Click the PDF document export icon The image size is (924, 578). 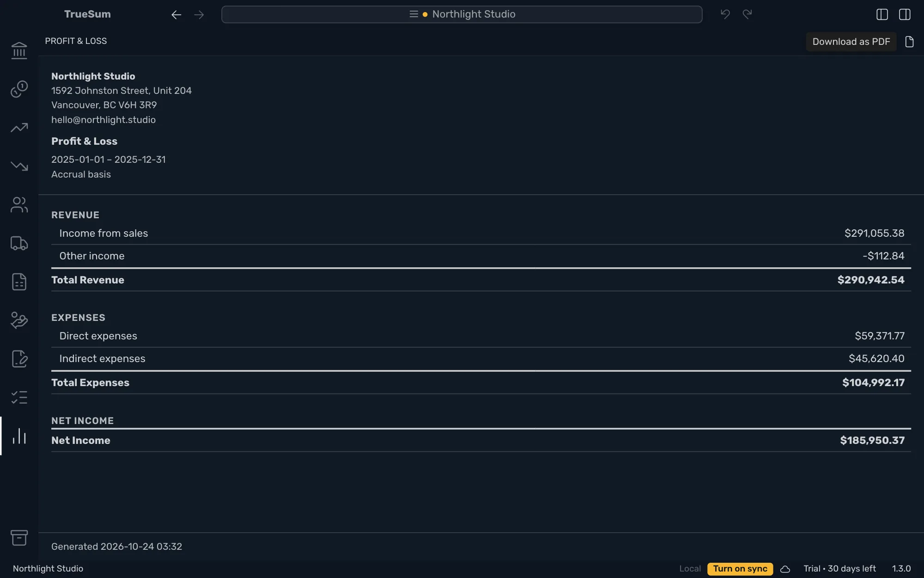pyautogui.click(x=909, y=42)
